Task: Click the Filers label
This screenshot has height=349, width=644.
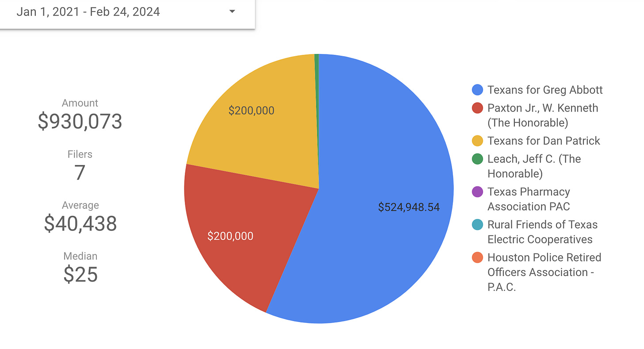Action: 80,154
